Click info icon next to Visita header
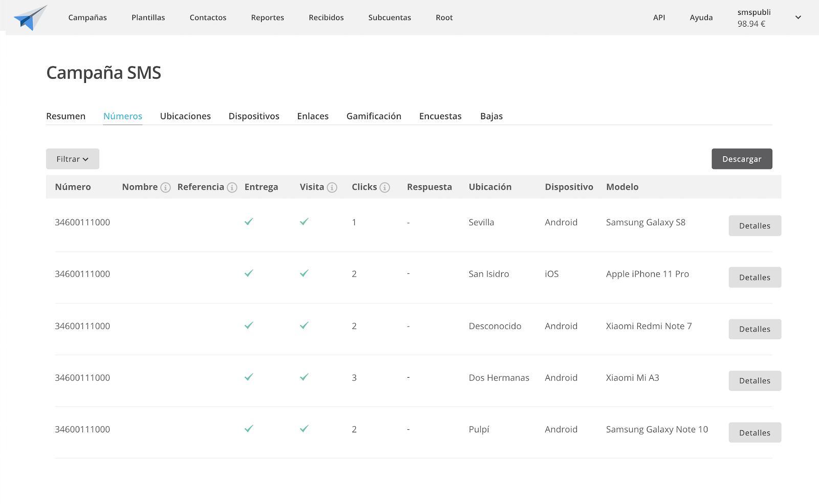The width and height of the screenshot is (819, 504). tap(332, 187)
